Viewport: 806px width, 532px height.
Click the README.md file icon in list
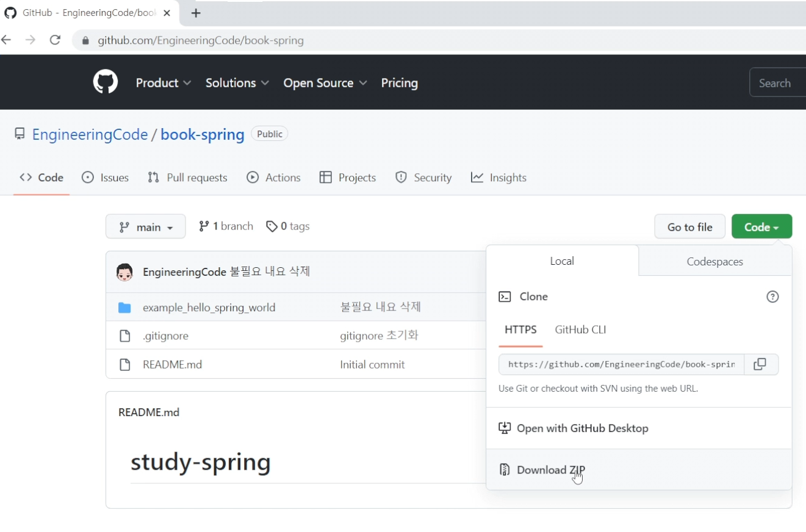124,365
